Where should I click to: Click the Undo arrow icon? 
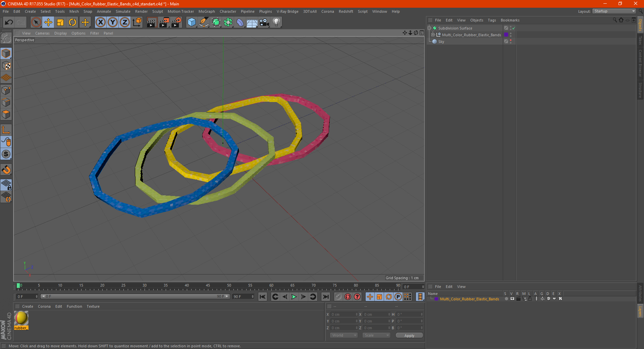click(9, 22)
